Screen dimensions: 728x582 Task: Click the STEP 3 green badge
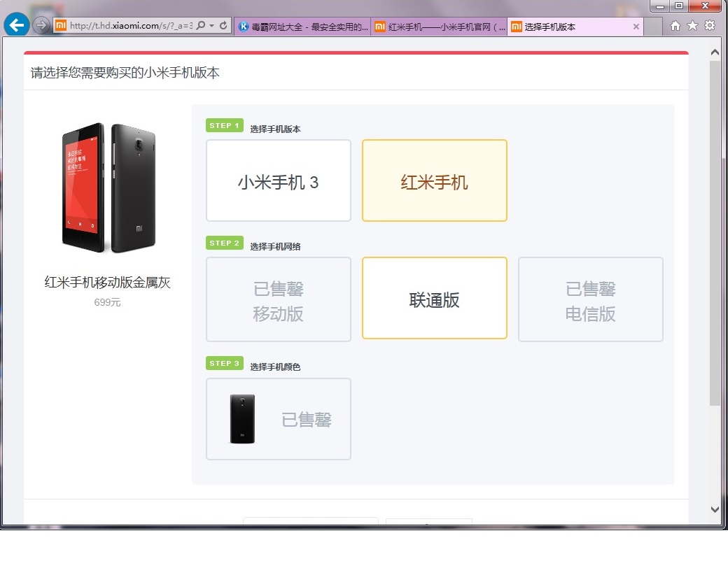pos(224,363)
